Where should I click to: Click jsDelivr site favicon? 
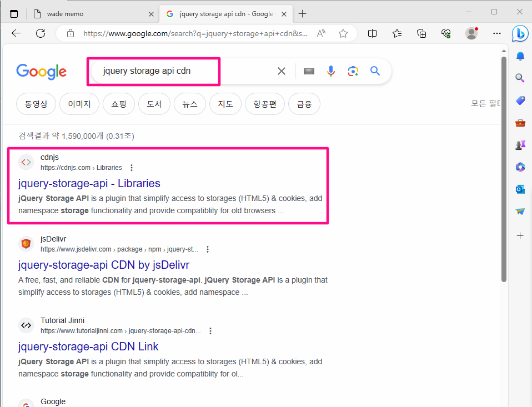click(x=26, y=244)
